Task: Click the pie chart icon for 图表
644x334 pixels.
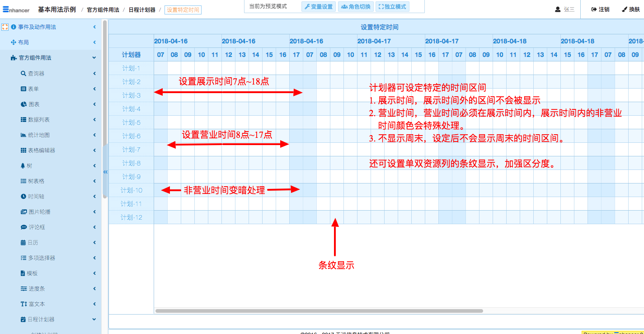Action: pos(24,104)
